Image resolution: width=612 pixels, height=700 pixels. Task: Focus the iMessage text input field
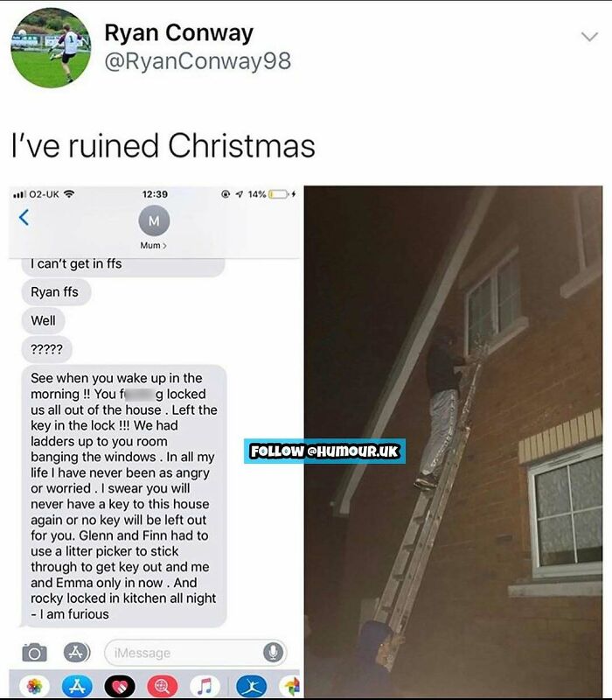pos(195,653)
